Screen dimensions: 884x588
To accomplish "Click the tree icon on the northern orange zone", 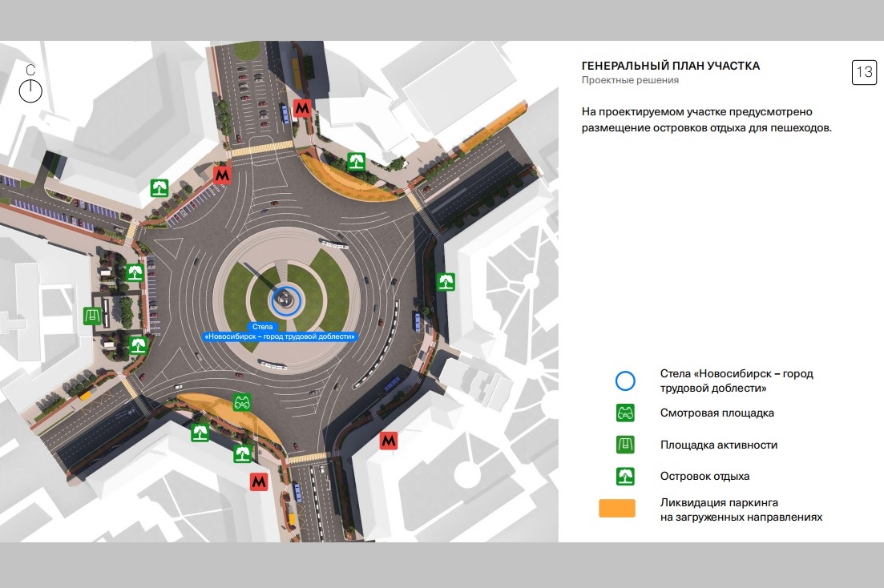I will pos(356,163).
